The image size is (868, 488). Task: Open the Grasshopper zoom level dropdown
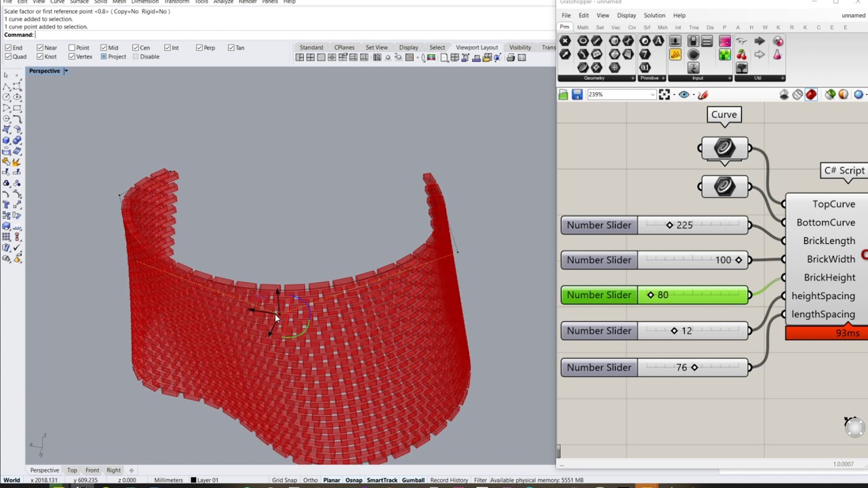coord(652,95)
